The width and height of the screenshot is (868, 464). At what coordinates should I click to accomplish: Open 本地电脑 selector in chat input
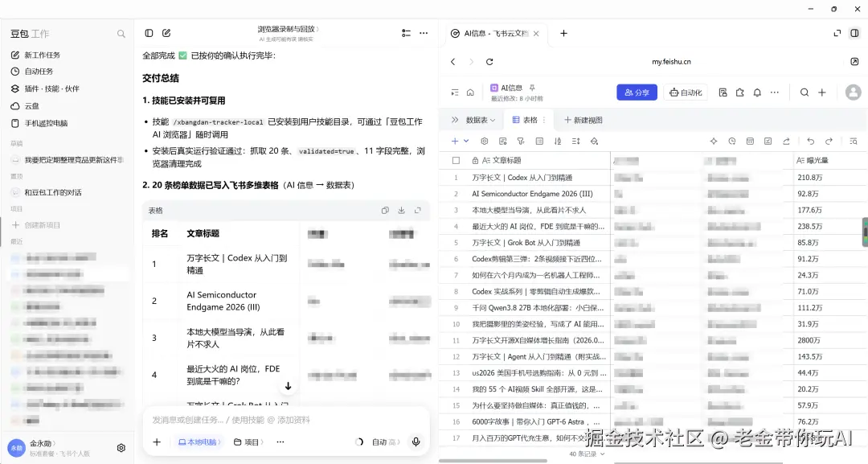click(x=199, y=441)
